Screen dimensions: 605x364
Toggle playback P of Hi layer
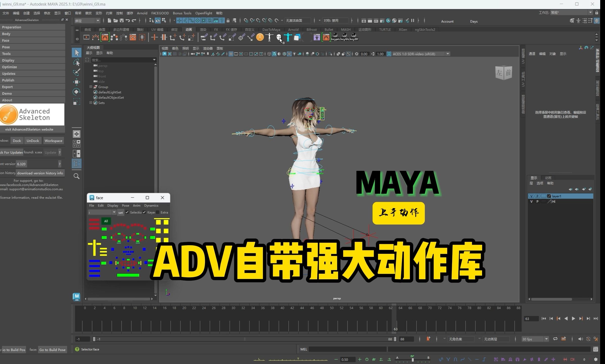537,201
